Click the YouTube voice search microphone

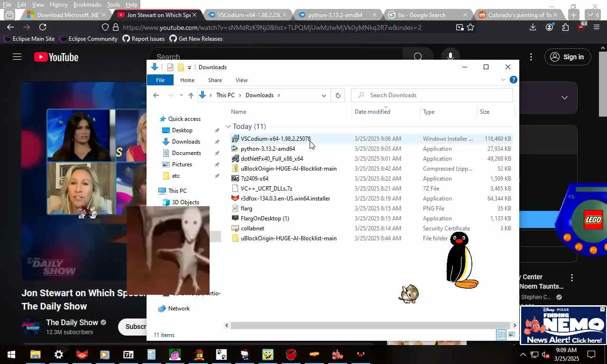[x=451, y=57]
